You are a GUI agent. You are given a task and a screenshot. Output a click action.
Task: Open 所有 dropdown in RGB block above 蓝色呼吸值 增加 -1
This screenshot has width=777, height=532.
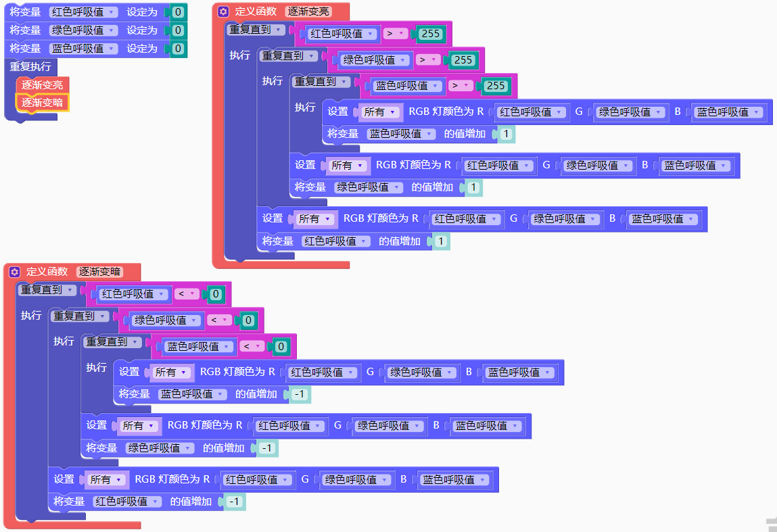(170, 372)
